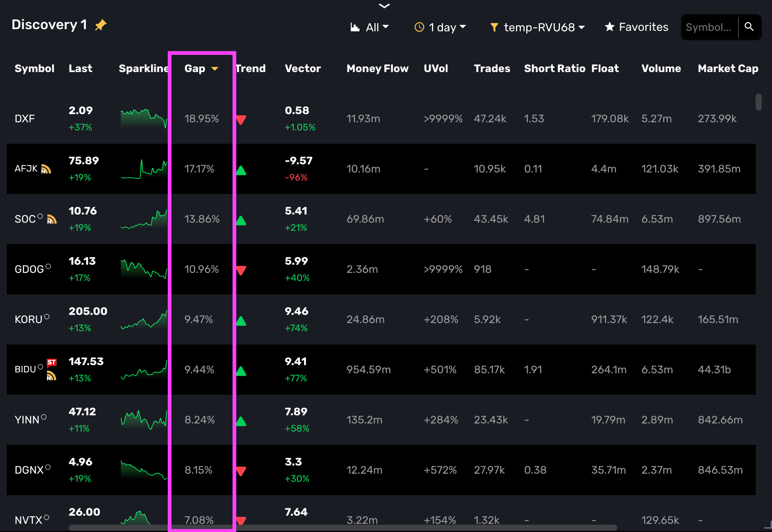The width and height of the screenshot is (772, 532).
Task: Open the All chart type dropdown
Action: (x=369, y=27)
